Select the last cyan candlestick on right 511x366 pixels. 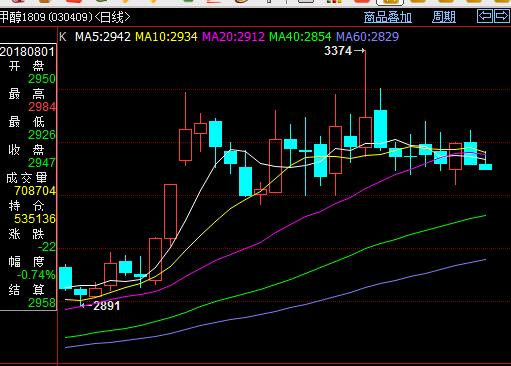485,167
